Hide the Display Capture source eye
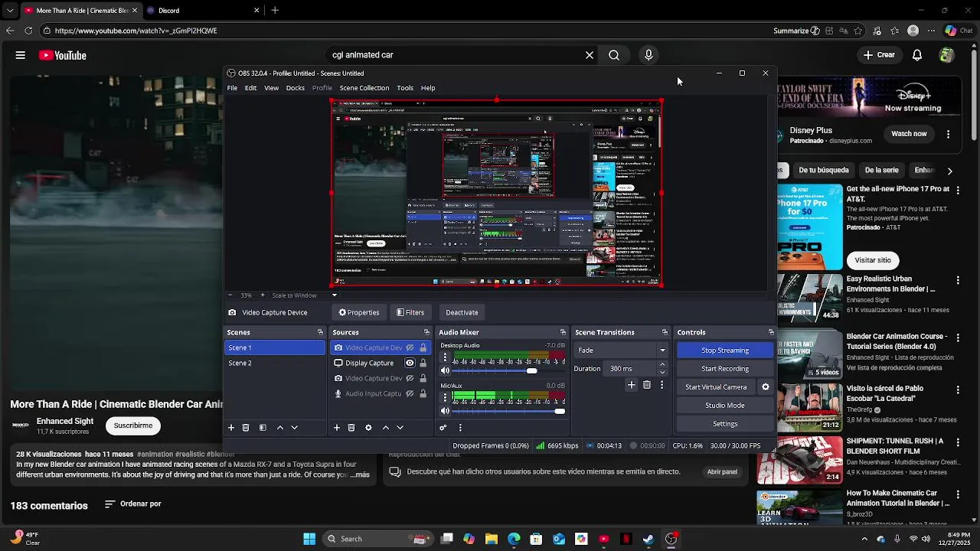 coord(410,363)
